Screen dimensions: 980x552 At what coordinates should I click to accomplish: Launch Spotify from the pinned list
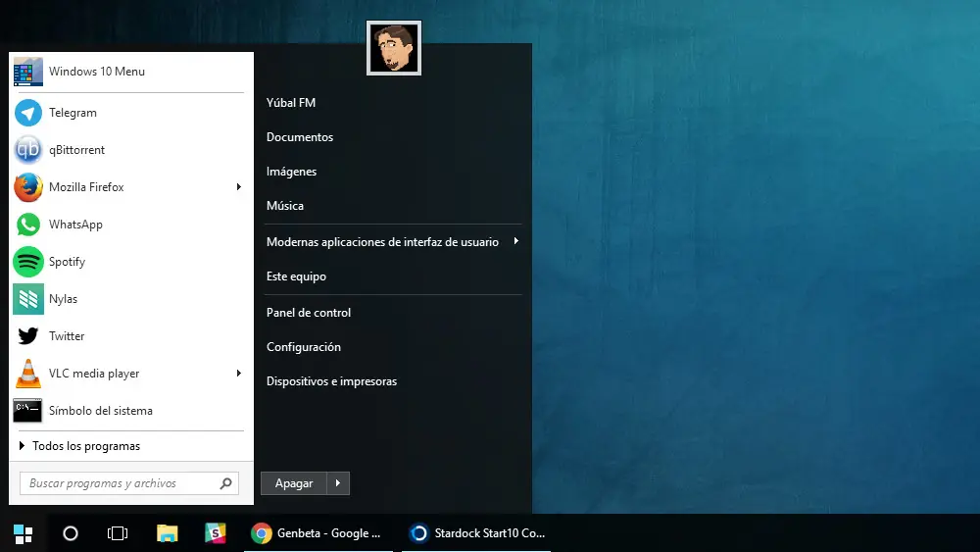pos(131,262)
